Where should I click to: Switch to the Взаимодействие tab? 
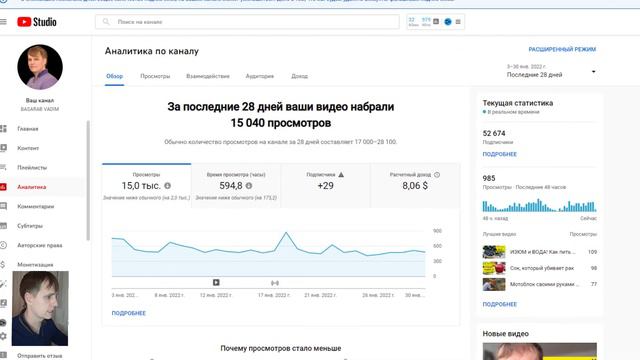pos(208,76)
